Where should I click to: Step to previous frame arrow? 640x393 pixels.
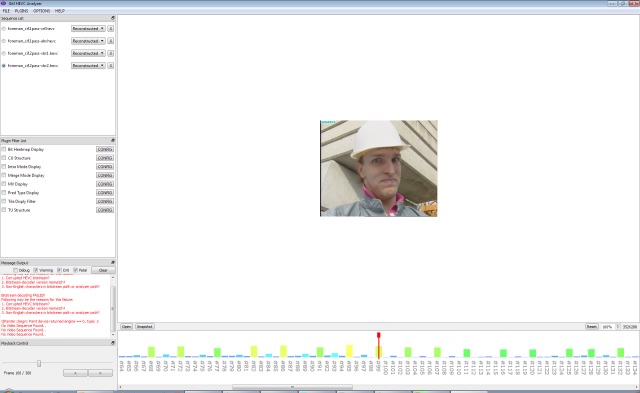pyautogui.click(x=76, y=373)
